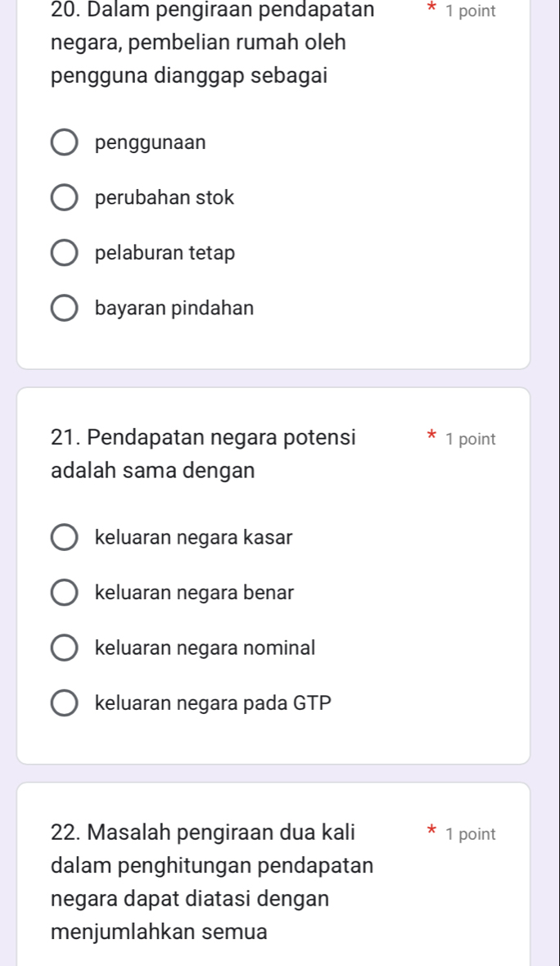Viewport: 560px width, 966px height.
Task: Select the 'keluaran negara kasar' radio option
Action: 65,538
